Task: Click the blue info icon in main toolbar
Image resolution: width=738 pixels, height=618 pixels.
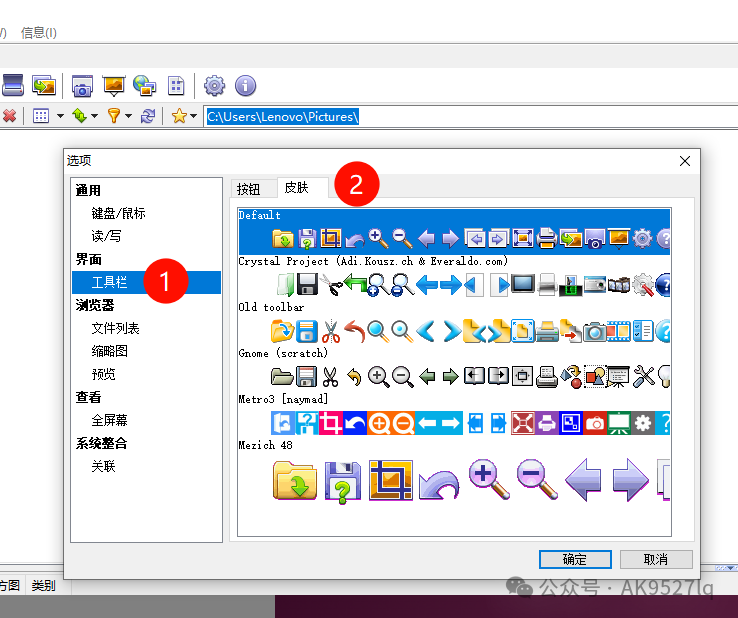Action: [245, 86]
